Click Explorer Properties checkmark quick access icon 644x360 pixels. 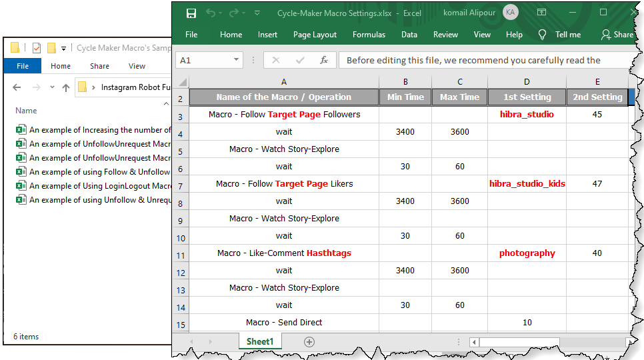pos(37,48)
